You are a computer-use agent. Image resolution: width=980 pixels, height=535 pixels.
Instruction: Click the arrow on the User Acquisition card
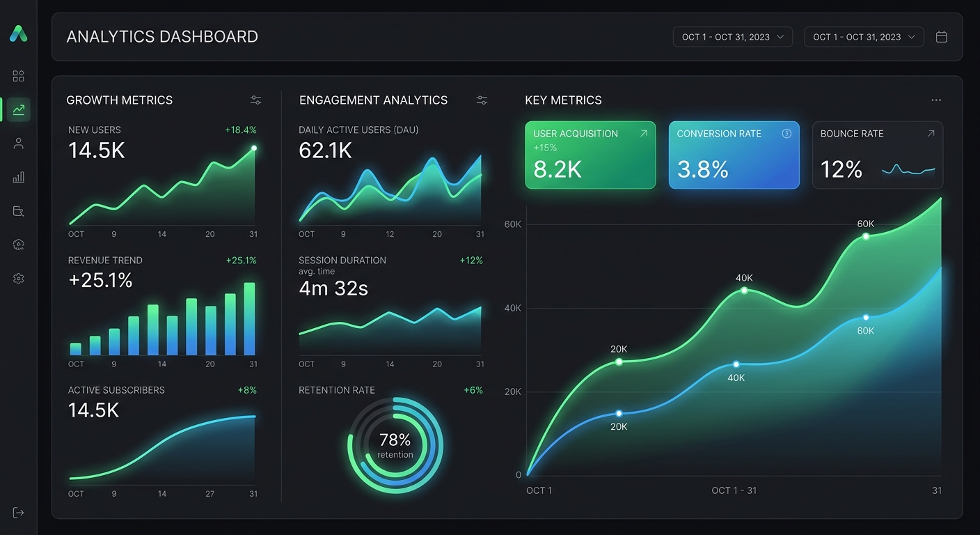tap(644, 132)
